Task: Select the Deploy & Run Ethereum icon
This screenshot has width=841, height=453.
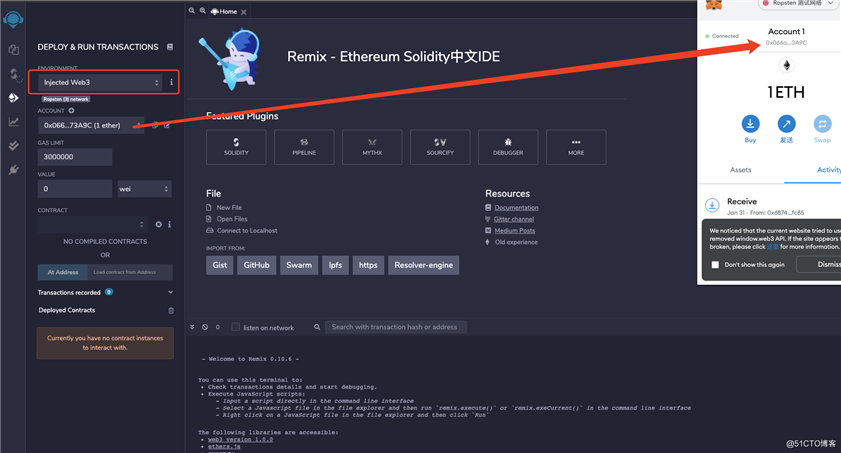Action: point(13,98)
